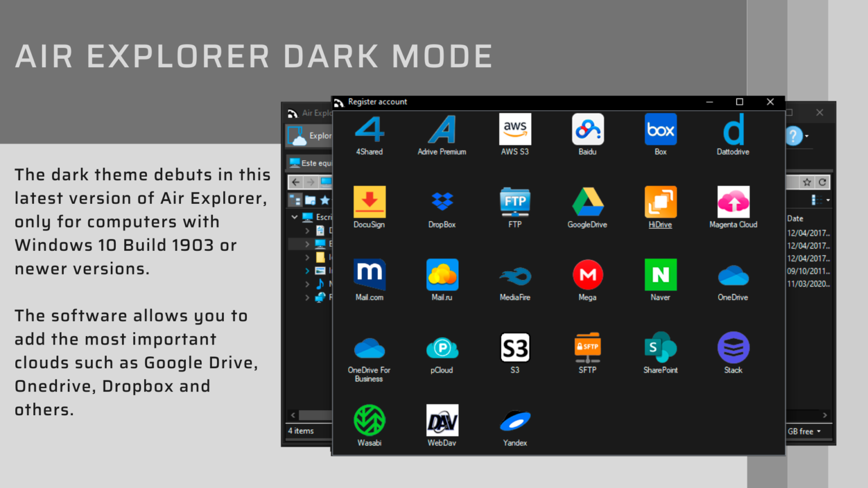Viewport: 868px width, 488px height.
Task: Expand the Escritorio folder in the tree
Action: point(294,217)
